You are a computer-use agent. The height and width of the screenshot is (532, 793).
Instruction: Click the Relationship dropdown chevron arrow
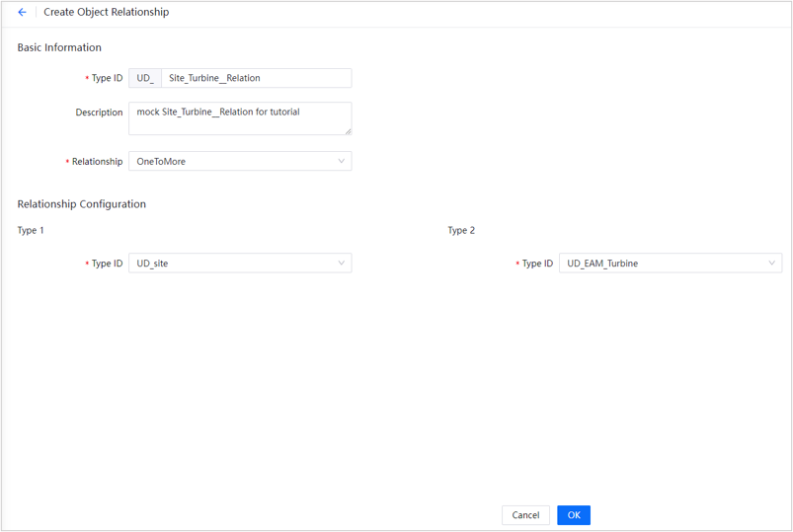pos(341,161)
